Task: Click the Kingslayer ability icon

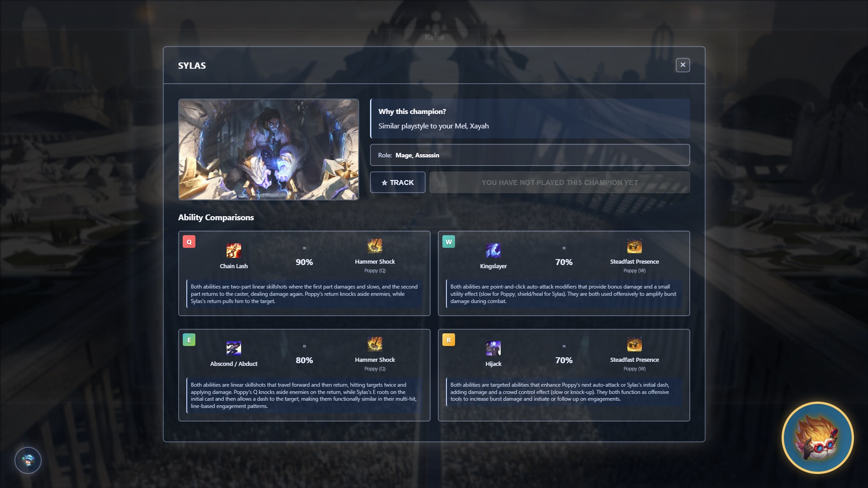Action: click(x=493, y=251)
